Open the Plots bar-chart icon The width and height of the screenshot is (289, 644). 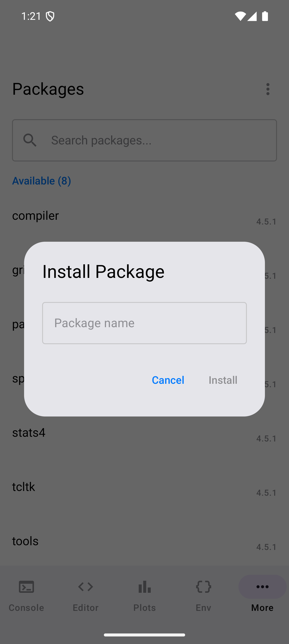coord(145,587)
